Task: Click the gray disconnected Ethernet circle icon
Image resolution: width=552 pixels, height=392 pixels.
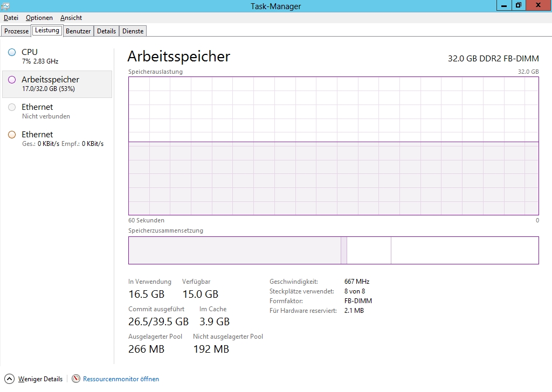Action: (12, 107)
